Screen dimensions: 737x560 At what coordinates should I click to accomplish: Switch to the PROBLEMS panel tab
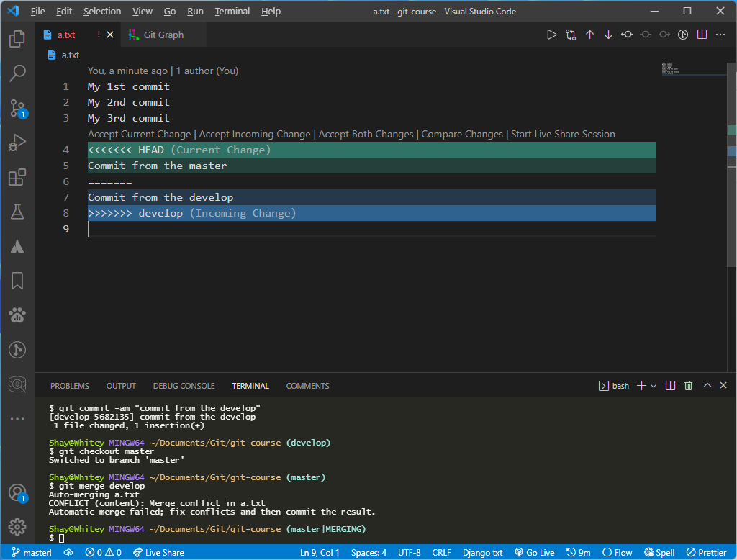(70, 386)
